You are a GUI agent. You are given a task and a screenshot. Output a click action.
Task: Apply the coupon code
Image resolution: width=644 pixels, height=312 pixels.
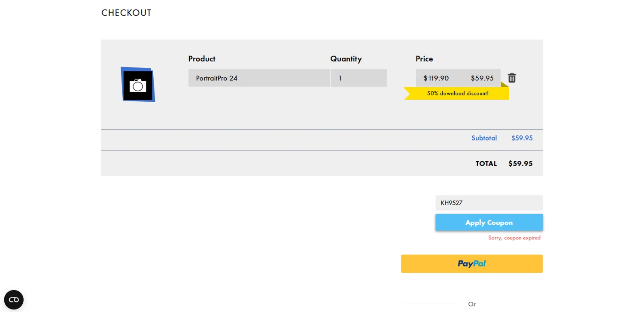pos(489,223)
